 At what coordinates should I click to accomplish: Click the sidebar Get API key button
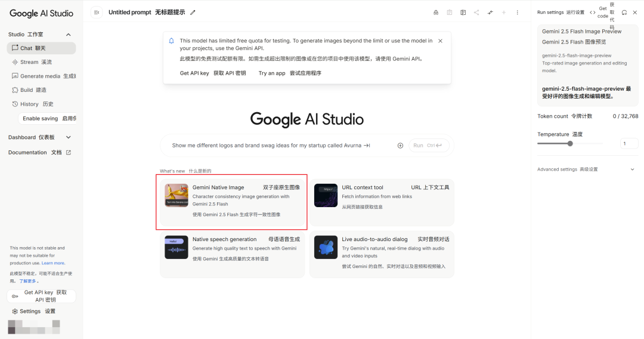[42, 296]
